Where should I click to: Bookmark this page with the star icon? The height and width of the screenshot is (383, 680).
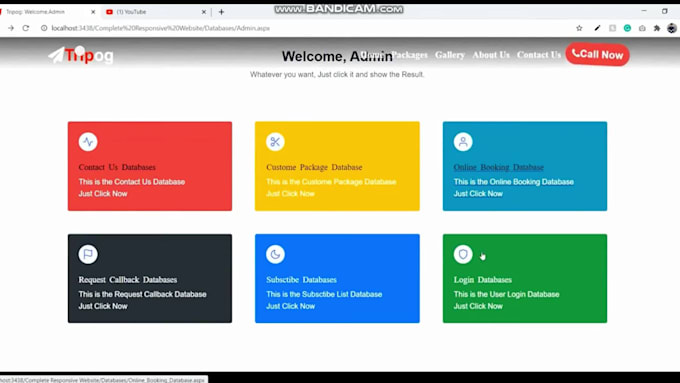(x=579, y=28)
